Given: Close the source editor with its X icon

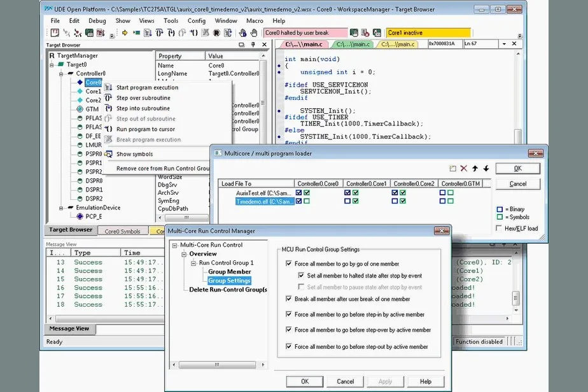Looking at the screenshot, I should pos(514,44).
